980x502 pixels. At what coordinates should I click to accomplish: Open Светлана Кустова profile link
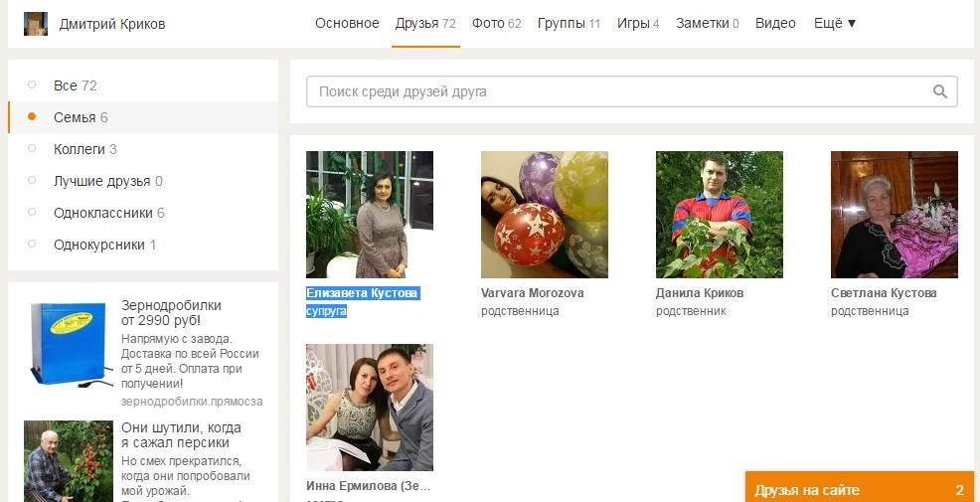click(x=884, y=293)
